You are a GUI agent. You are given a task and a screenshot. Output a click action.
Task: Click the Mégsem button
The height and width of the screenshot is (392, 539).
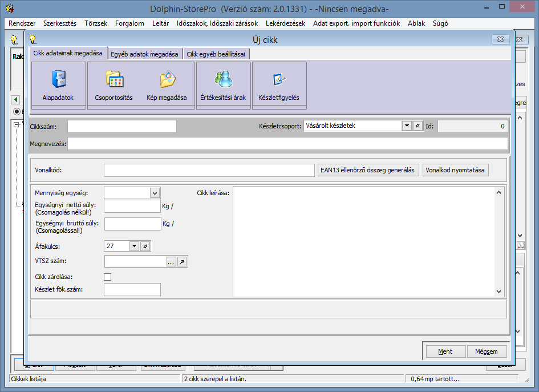click(x=487, y=351)
